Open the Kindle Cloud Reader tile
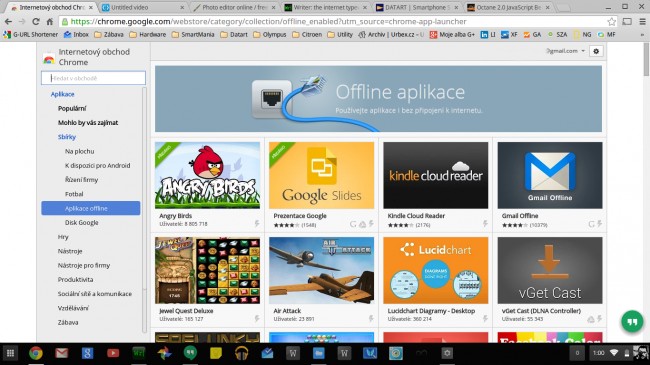650x365 pixels. (x=435, y=185)
